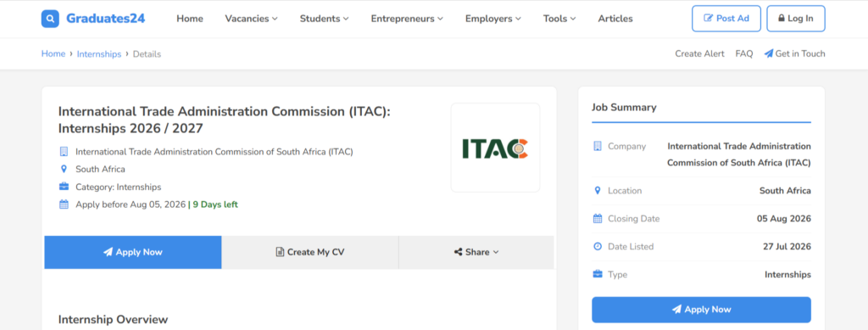Select Home in the top navigation
Image resolution: width=868 pixels, height=330 pixels.
coord(190,19)
